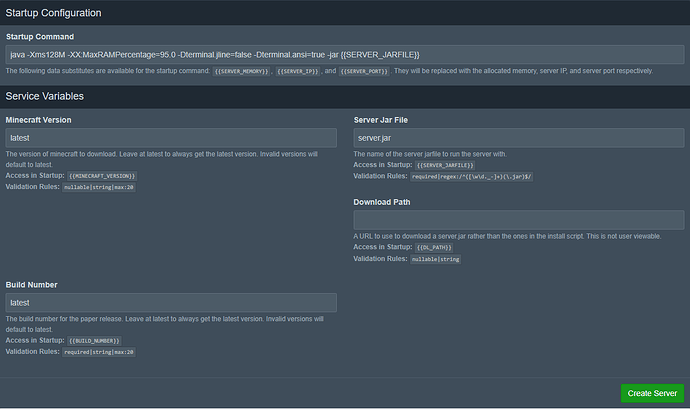This screenshot has height=409, width=690.
Task: Click the Create Server button
Action: pyautogui.click(x=652, y=393)
